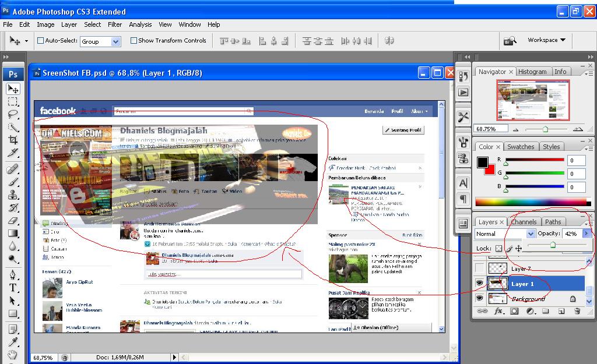Screen dimensions: 597x364
Task: Select the Clone Stamp tool
Action: pos(13,195)
